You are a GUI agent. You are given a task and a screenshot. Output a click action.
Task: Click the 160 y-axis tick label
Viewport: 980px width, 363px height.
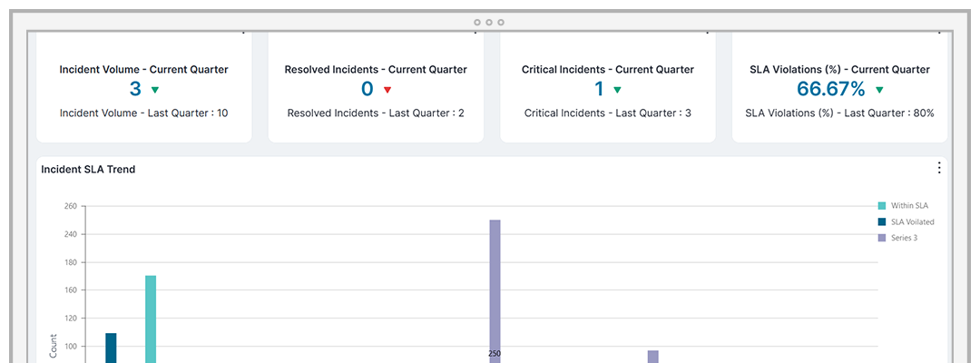pos(70,289)
